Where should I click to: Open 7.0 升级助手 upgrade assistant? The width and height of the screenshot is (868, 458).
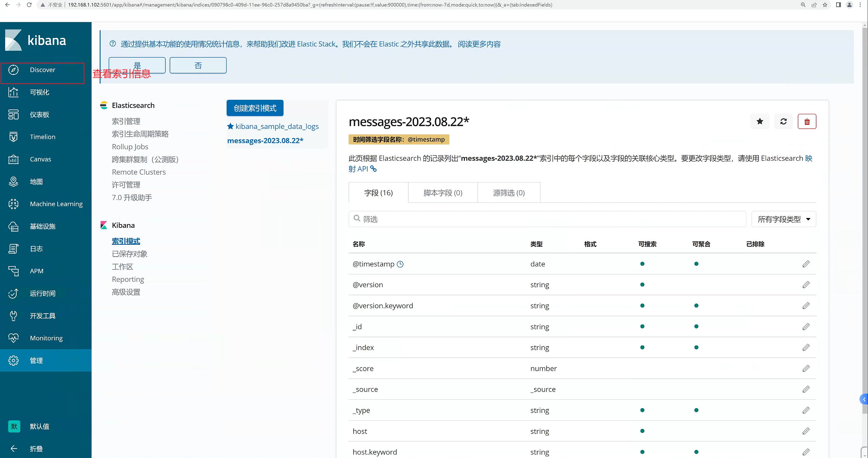[x=132, y=198]
